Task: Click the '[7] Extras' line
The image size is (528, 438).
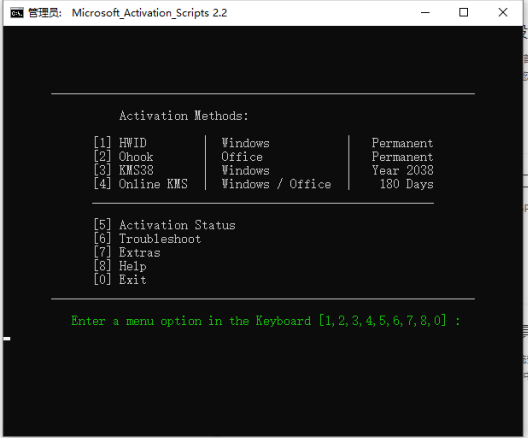Action: click(127, 252)
